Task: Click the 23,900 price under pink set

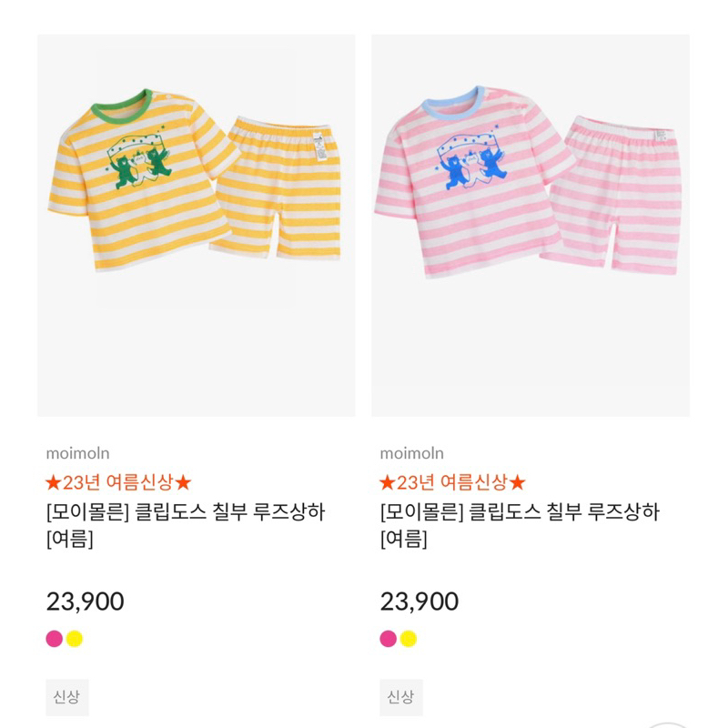Action: 419,602
